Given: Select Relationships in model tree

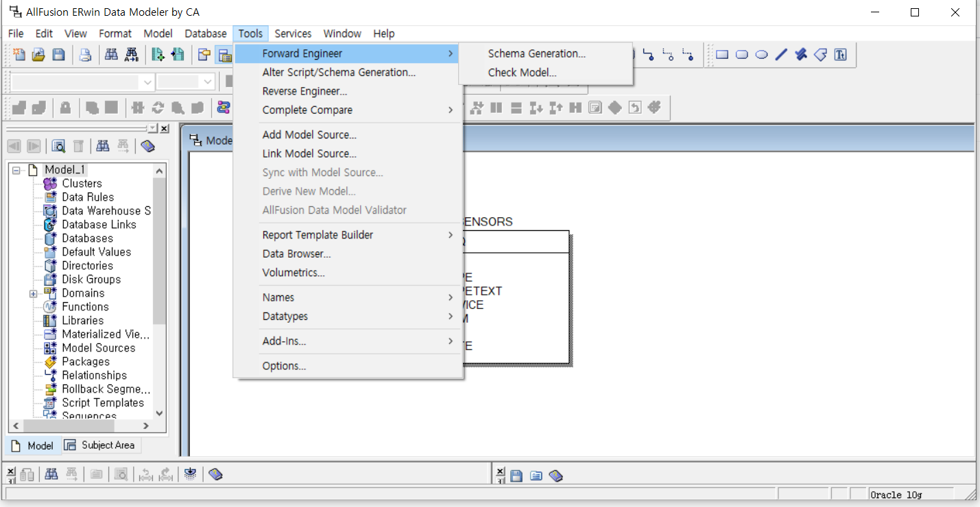Looking at the screenshot, I should [x=94, y=375].
